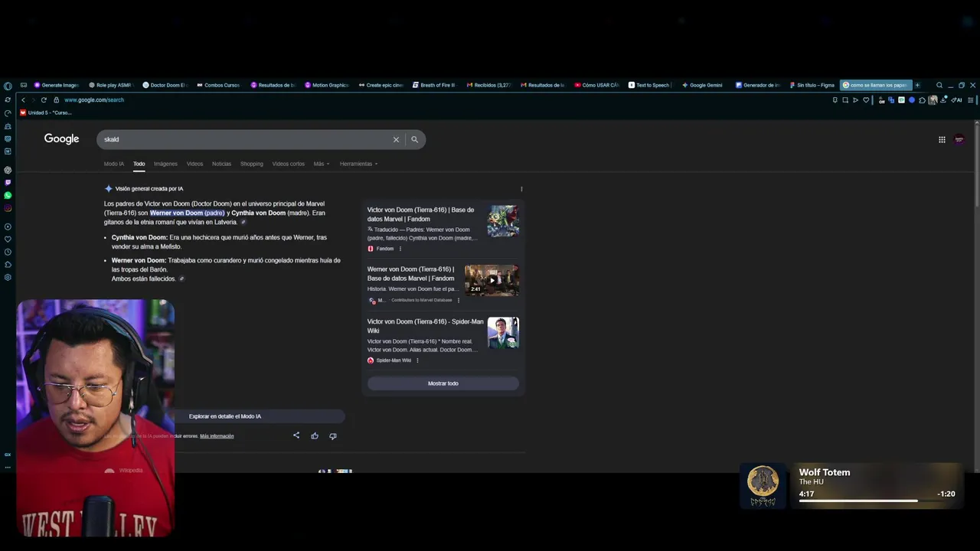This screenshot has width=980, height=551.
Task: Switch to Sin título – Figma tab
Action: tap(812, 85)
